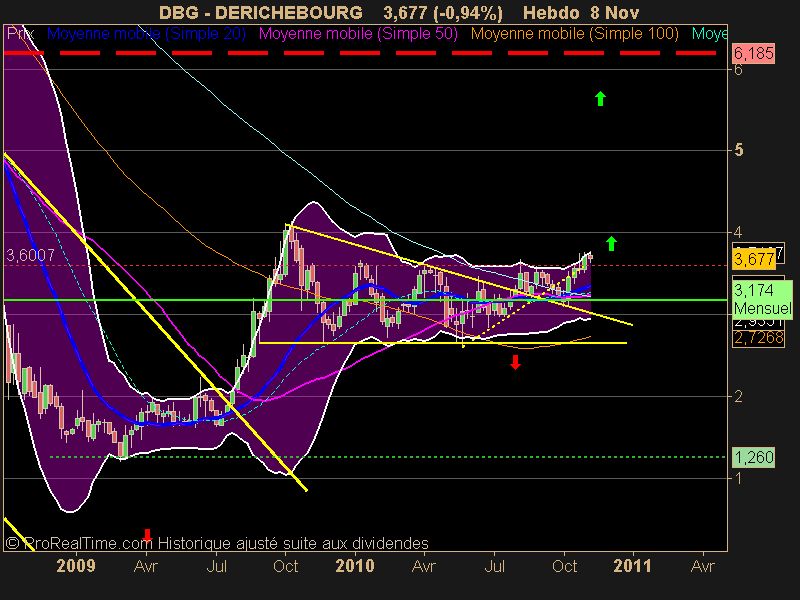
Task: Select the red down arrow above the Avr 2009 label
Action: (147, 535)
